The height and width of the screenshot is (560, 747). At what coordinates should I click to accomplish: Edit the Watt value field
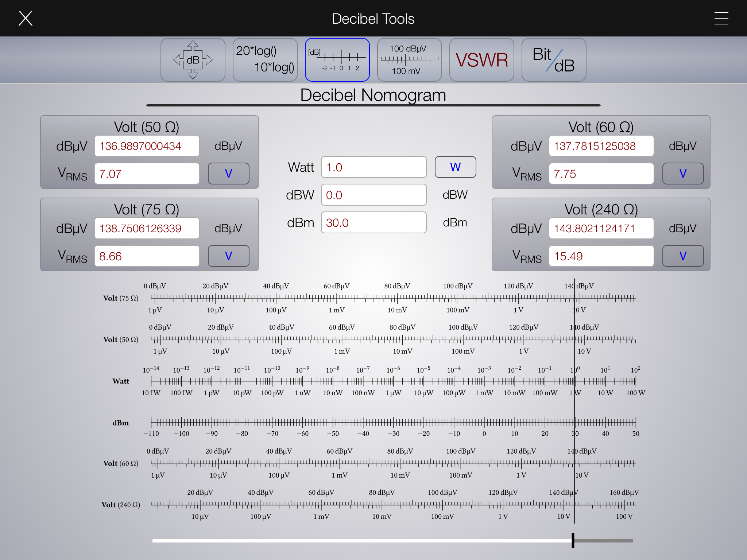point(373,167)
